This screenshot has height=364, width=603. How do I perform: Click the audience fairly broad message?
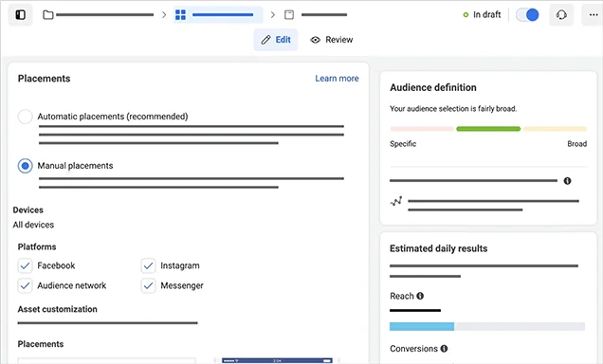click(x=453, y=109)
